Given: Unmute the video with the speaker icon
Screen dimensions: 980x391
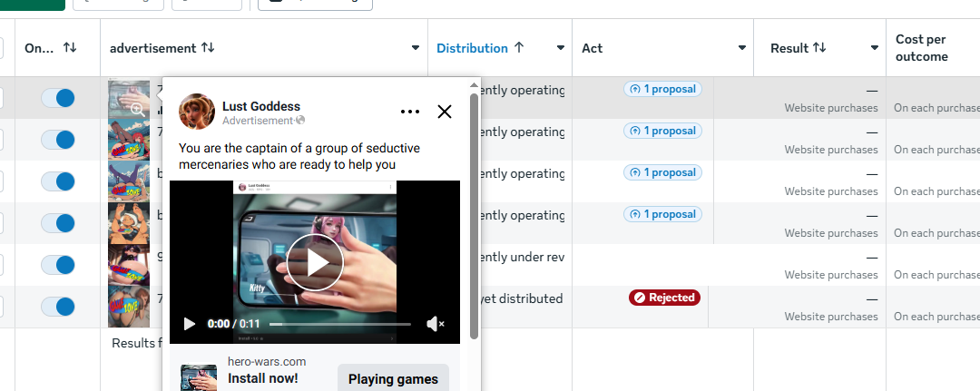Looking at the screenshot, I should coord(435,324).
